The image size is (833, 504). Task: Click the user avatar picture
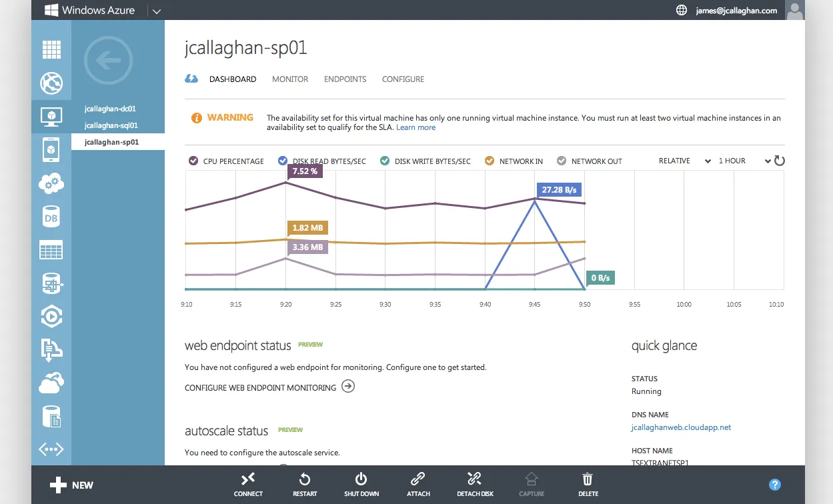point(795,10)
